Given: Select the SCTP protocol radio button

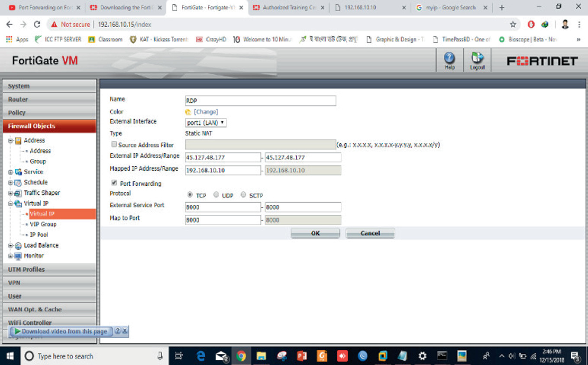Looking at the screenshot, I should point(243,195).
